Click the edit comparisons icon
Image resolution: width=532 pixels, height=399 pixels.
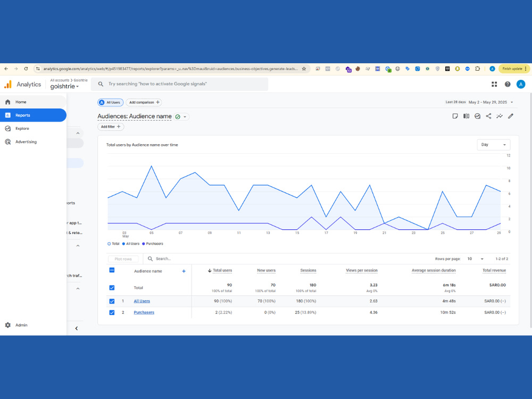[466, 116]
